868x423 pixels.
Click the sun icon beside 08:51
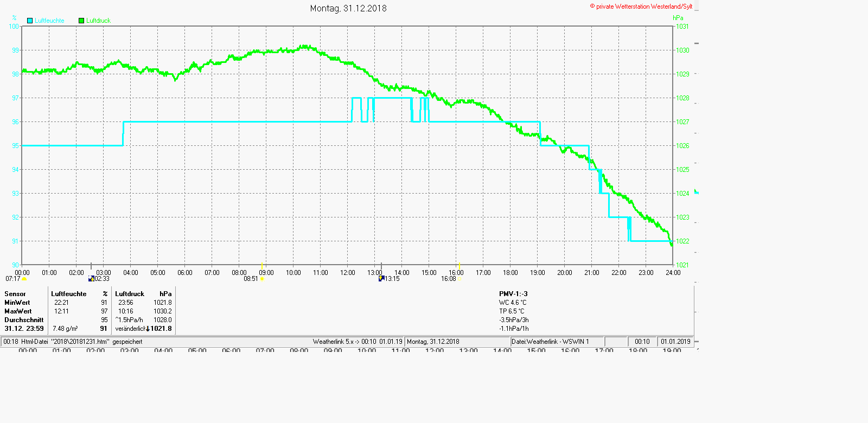click(262, 279)
